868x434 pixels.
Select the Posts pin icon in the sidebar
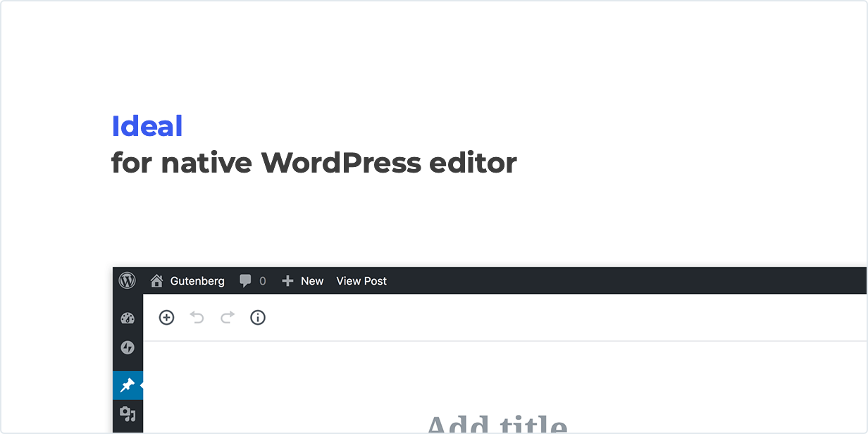click(x=128, y=385)
